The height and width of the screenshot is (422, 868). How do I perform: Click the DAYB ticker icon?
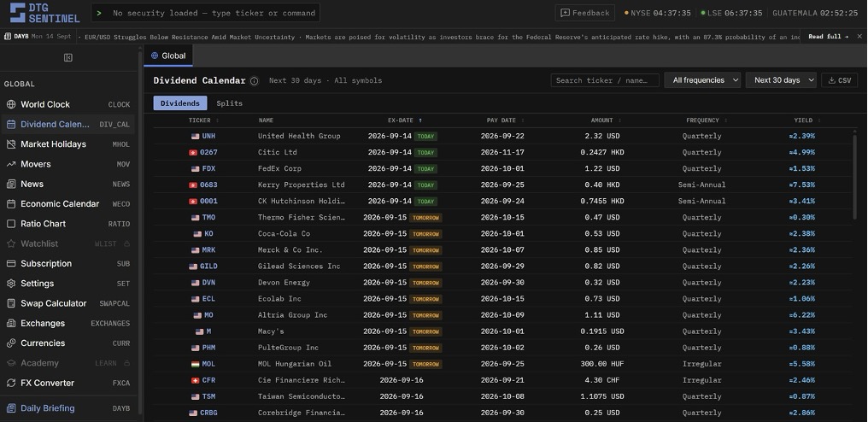click(8, 37)
